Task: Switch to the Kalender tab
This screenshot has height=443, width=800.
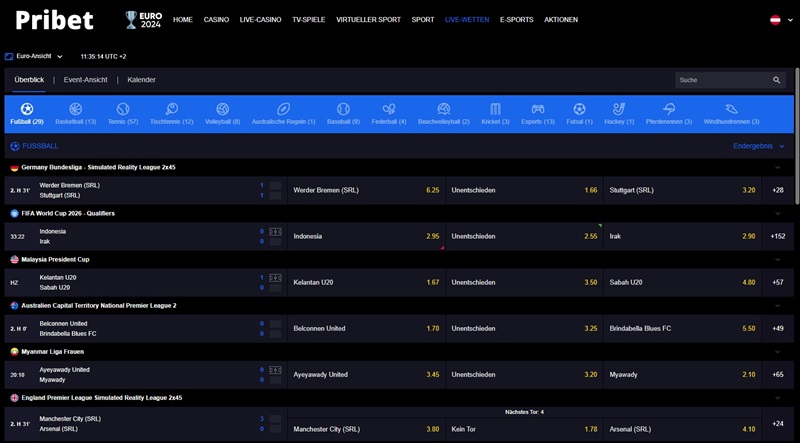Action: click(141, 80)
